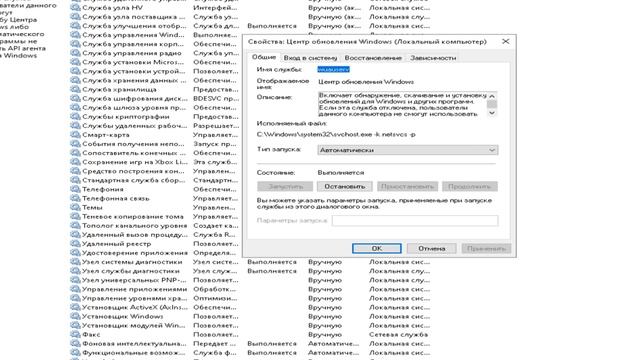
Task: Select the Служба управления корп... row
Action: point(156,44)
